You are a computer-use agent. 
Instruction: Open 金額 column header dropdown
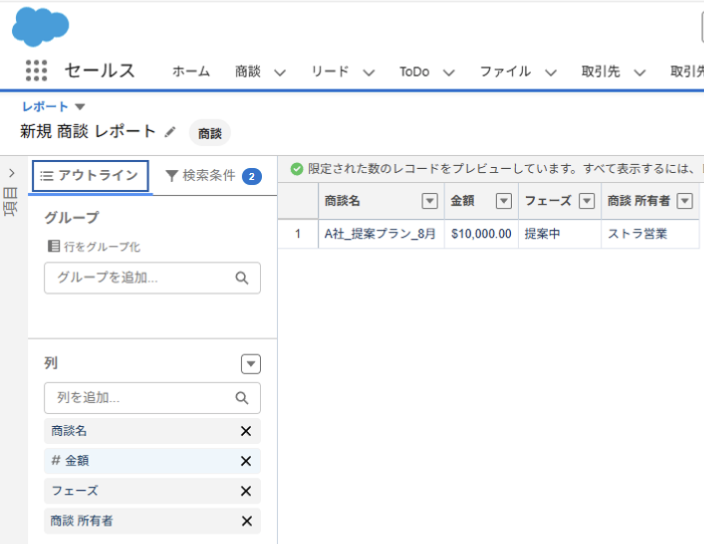504,201
